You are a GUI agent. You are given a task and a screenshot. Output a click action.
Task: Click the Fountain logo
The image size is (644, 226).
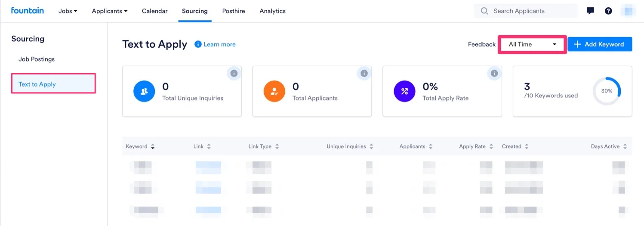[28, 10]
